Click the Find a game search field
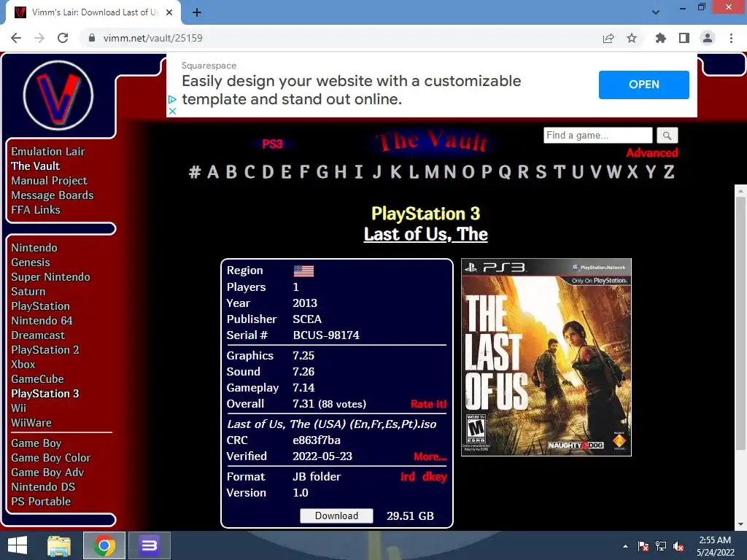 coord(598,135)
